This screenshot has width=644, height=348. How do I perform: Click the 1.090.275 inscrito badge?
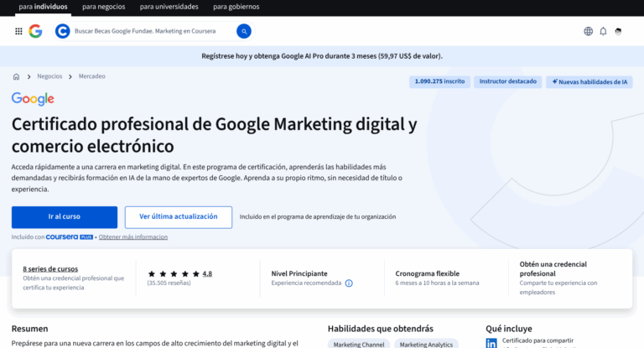[x=439, y=81]
